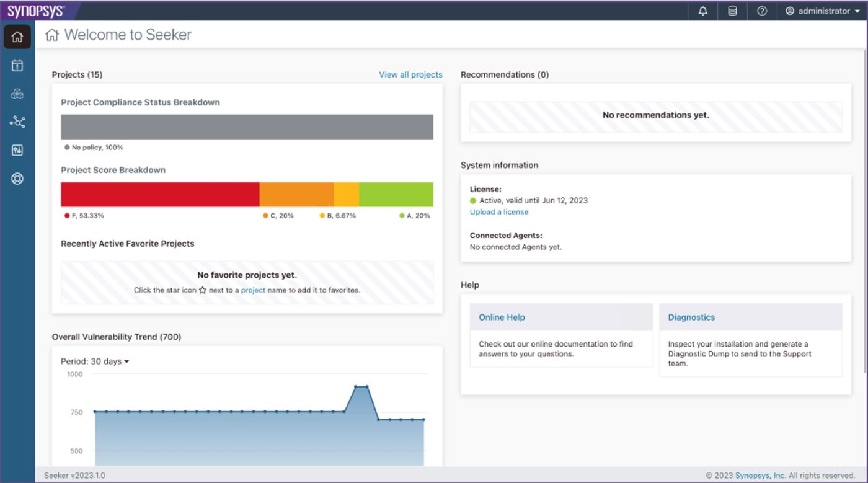Open the notifications bell
This screenshot has height=483, width=868.
(x=703, y=11)
